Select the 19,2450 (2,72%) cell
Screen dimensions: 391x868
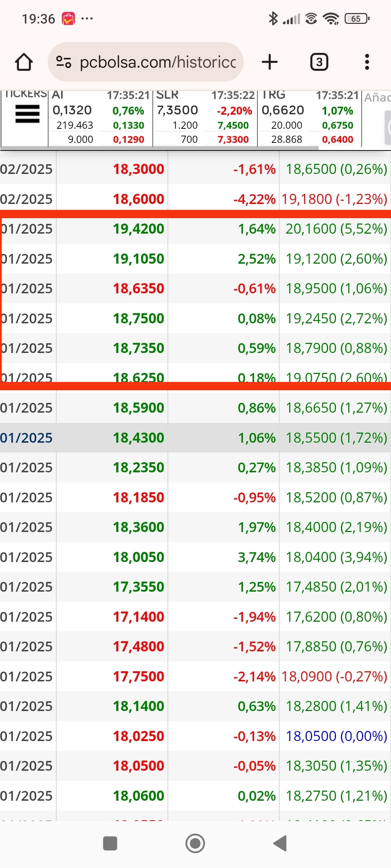[336, 319]
